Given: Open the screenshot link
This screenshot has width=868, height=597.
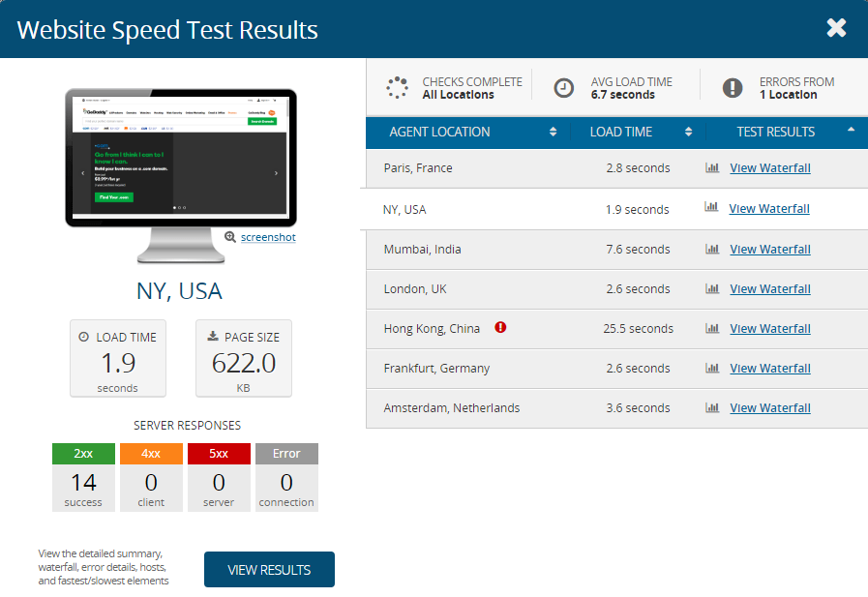Looking at the screenshot, I should pyautogui.click(x=268, y=237).
